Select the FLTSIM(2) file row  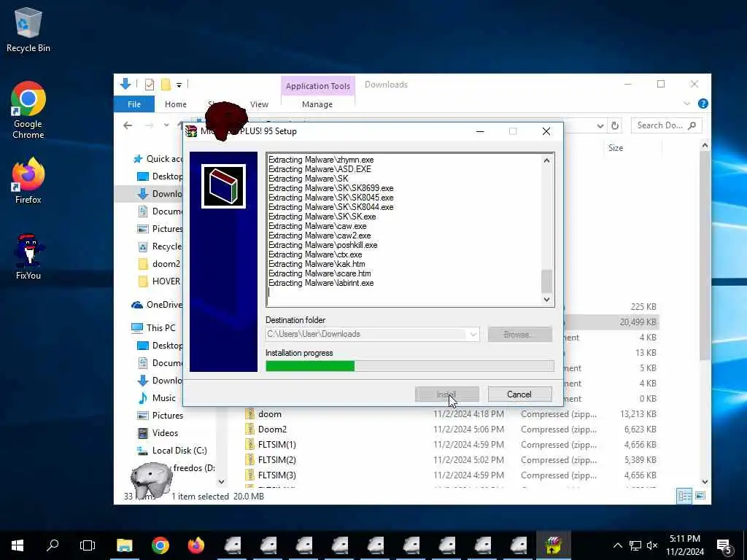coord(452,460)
